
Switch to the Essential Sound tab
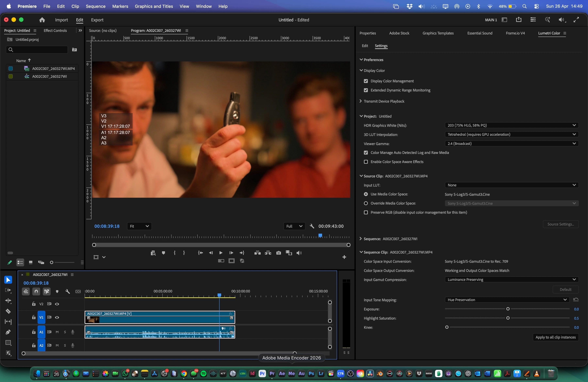480,33
